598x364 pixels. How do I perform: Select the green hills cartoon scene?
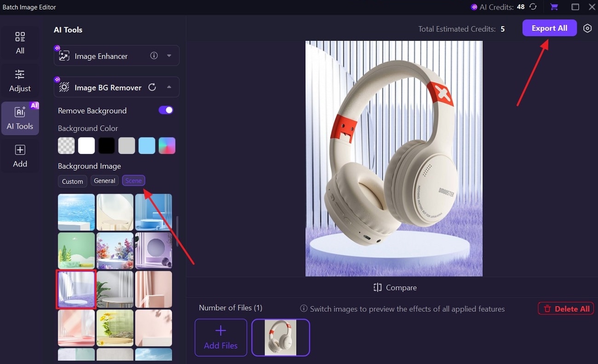(x=76, y=250)
